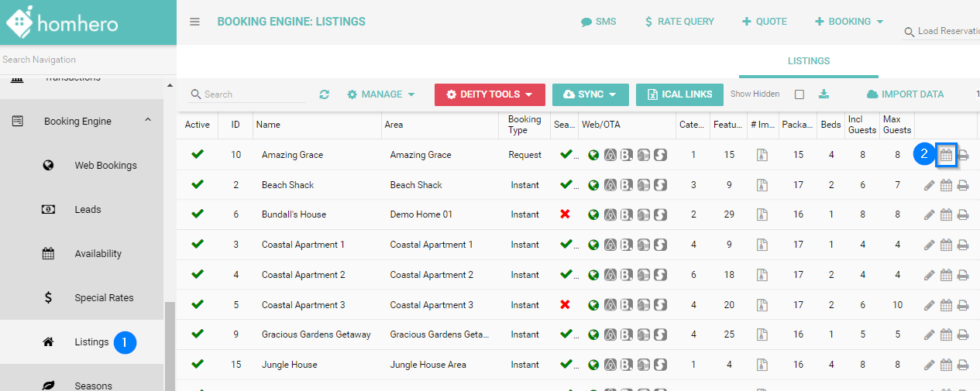Toggle the red seasons cross for Bundall's House

click(565, 214)
